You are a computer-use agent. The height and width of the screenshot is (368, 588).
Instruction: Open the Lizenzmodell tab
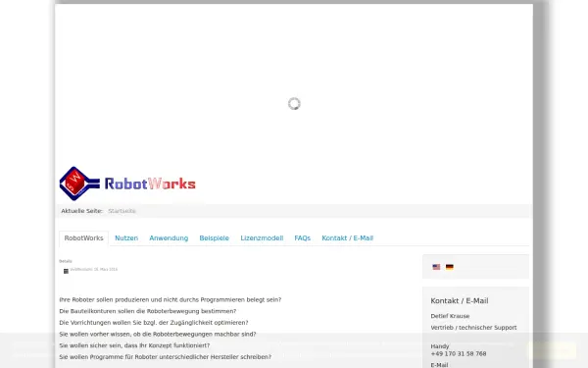pos(262,238)
